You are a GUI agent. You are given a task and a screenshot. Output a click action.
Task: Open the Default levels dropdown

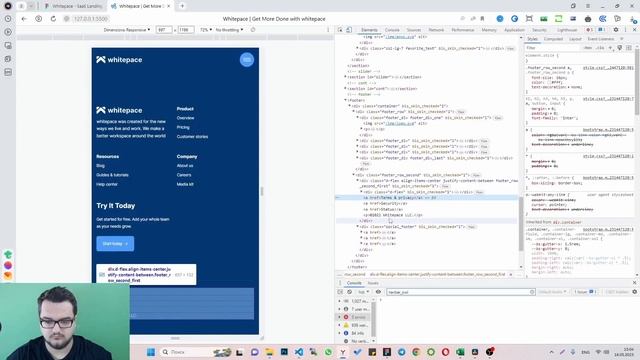(x=552, y=292)
